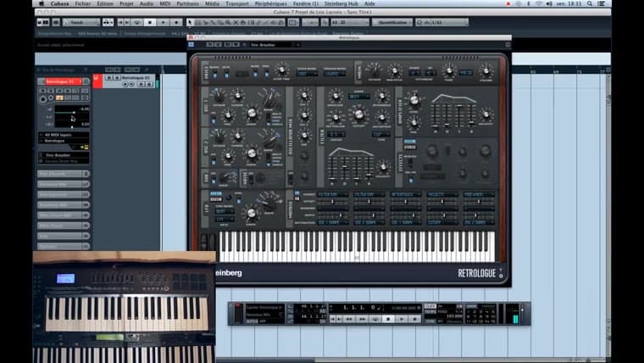
Task: Toggle the CLICK metronome button
Action: click(x=430, y=306)
